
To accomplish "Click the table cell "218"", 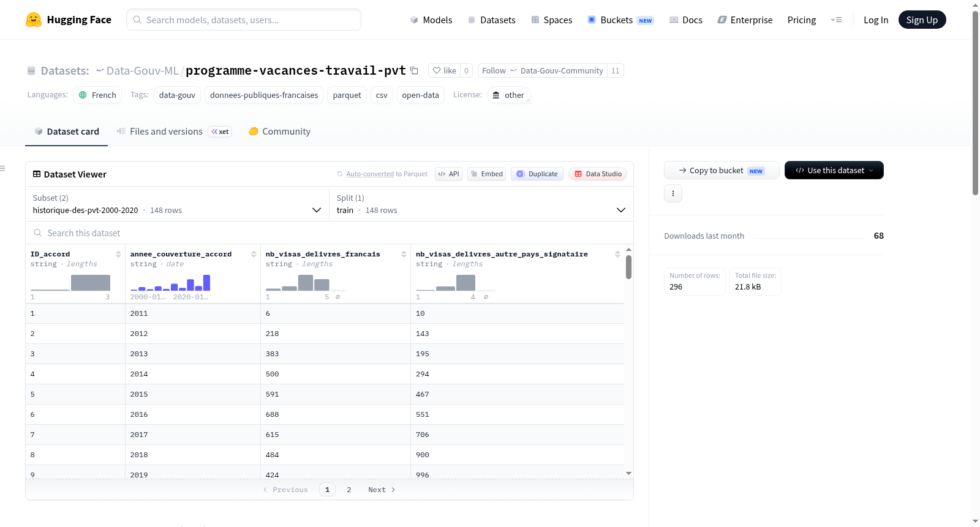I will pos(336,334).
